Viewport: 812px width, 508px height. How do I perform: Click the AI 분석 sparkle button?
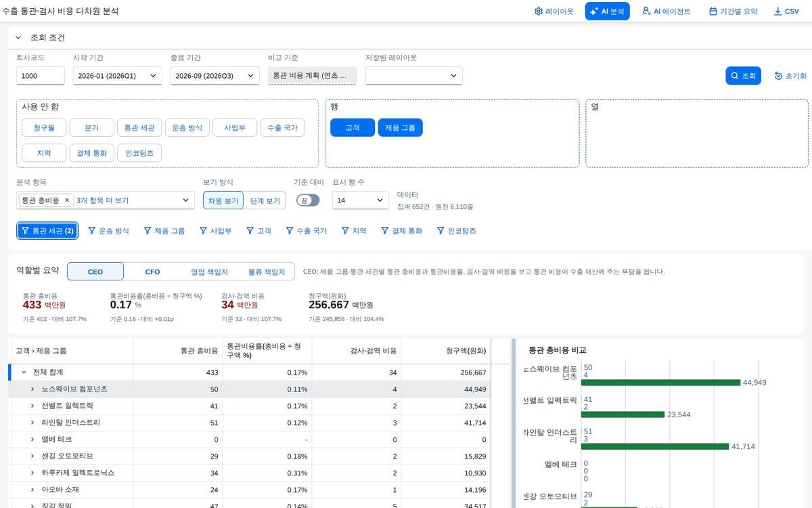pyautogui.click(x=607, y=12)
